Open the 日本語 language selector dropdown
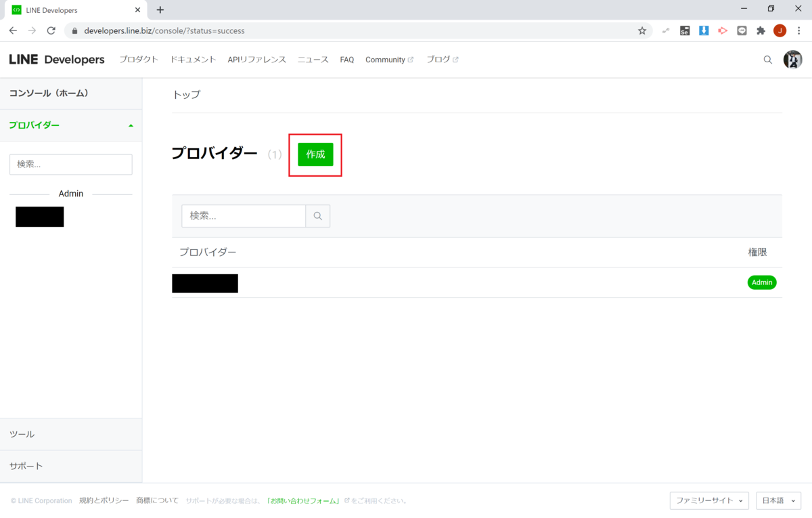Viewport: 812px width, 518px height. click(777, 500)
